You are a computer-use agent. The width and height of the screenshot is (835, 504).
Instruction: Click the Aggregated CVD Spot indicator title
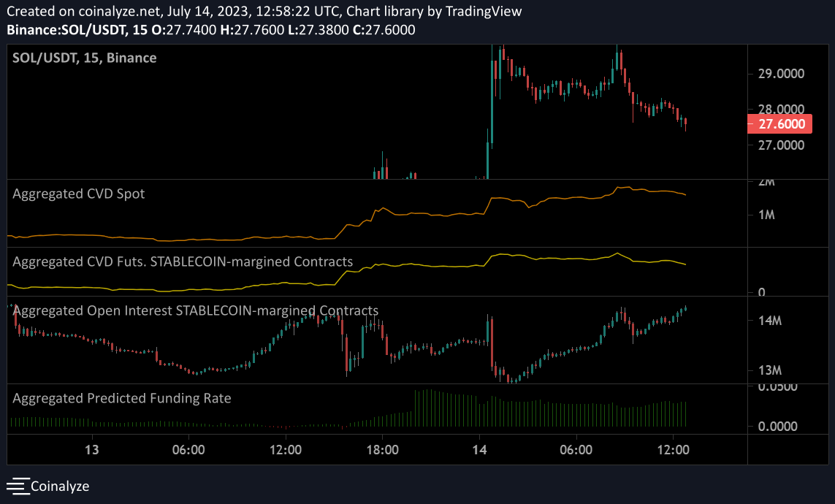(x=79, y=194)
